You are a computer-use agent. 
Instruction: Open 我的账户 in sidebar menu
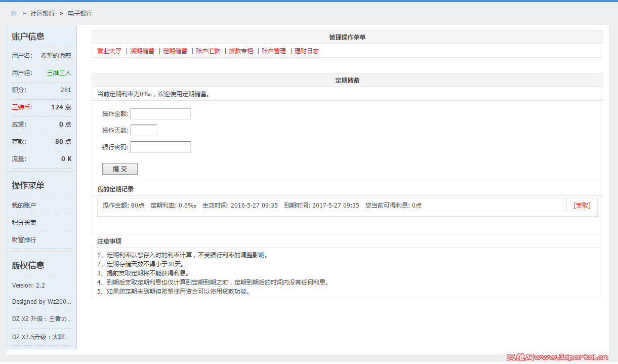24,205
